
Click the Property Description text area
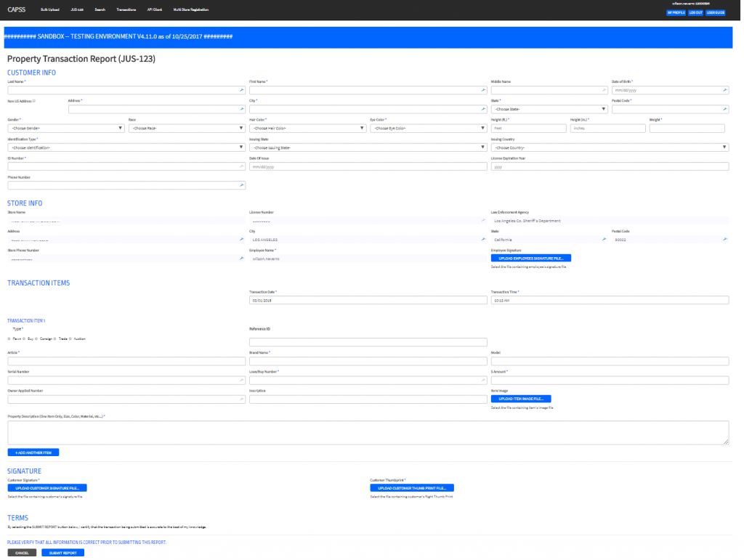[368, 432]
